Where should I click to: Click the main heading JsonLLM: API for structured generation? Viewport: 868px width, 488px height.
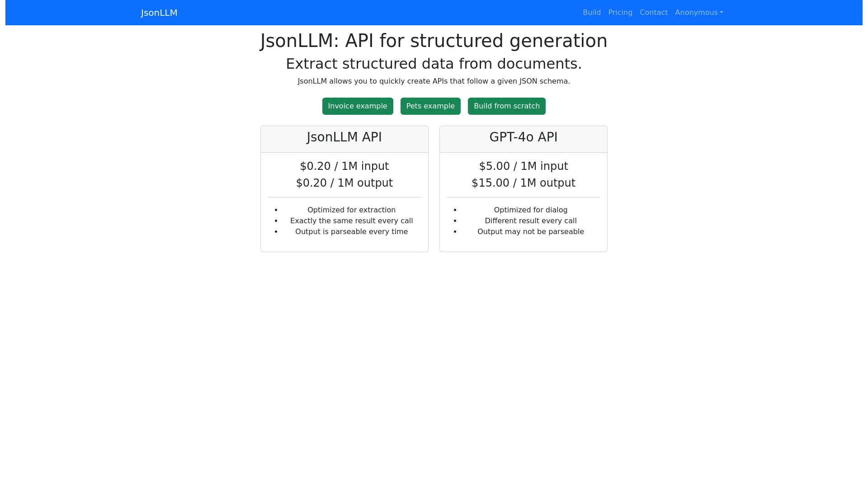pos(434,41)
